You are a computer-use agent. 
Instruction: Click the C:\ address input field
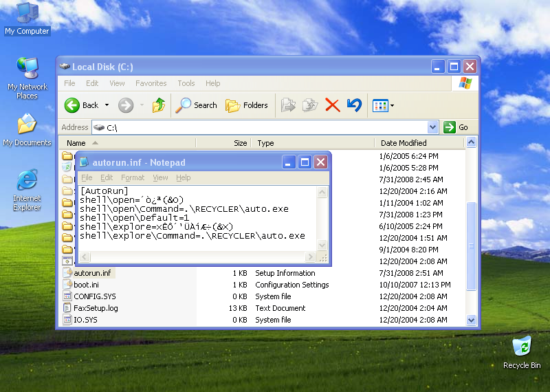click(x=260, y=127)
